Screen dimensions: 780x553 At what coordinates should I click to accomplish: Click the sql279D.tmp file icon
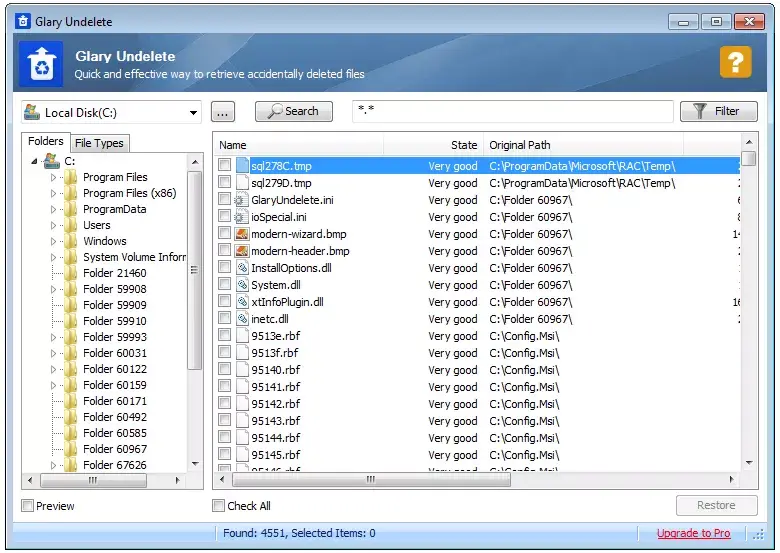pos(241,183)
